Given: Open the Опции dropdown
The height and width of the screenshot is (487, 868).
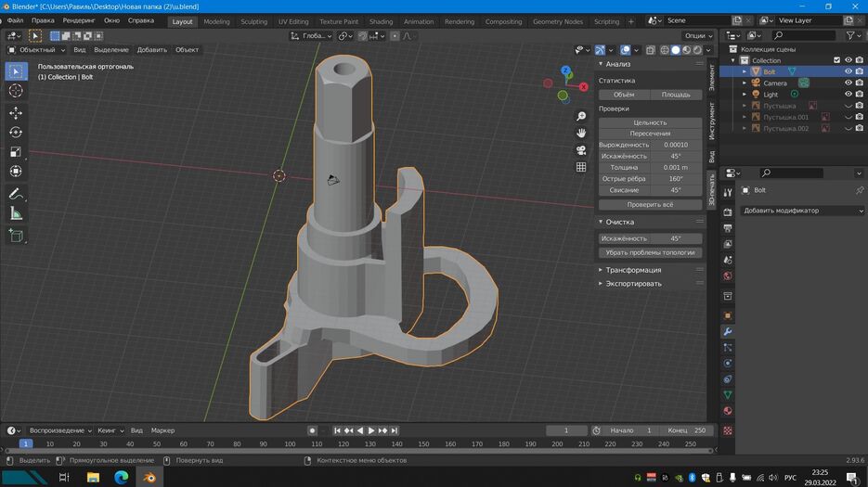Looking at the screenshot, I should click(699, 36).
